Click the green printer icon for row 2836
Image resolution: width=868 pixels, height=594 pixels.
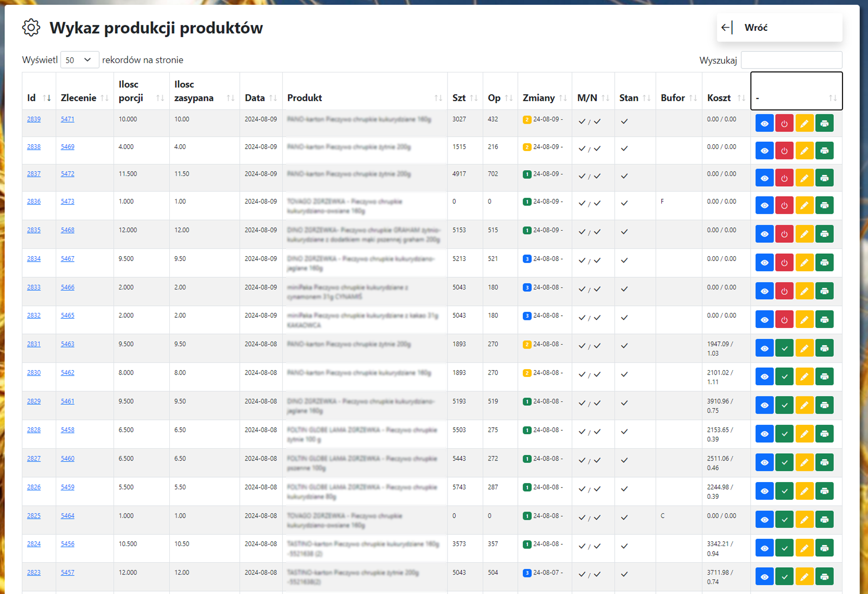(824, 205)
